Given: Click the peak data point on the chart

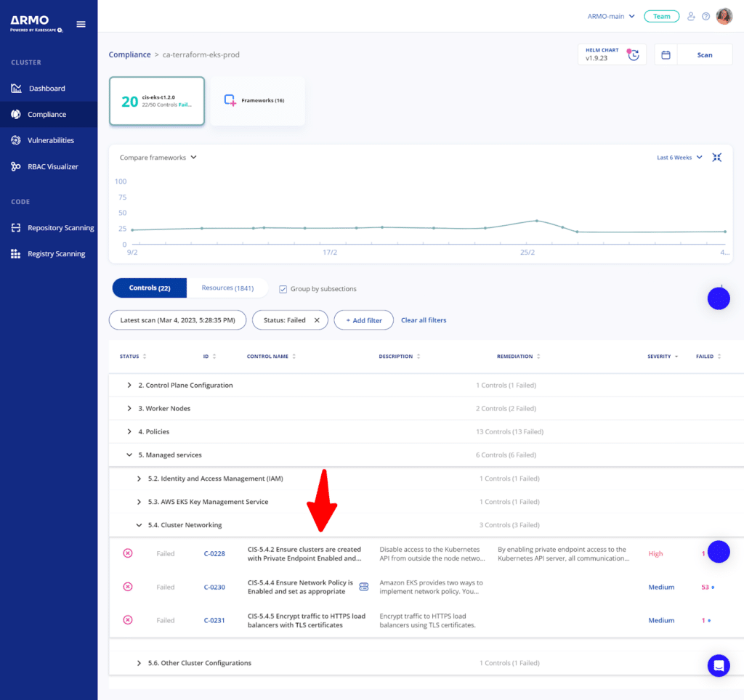Looking at the screenshot, I should pos(537,221).
